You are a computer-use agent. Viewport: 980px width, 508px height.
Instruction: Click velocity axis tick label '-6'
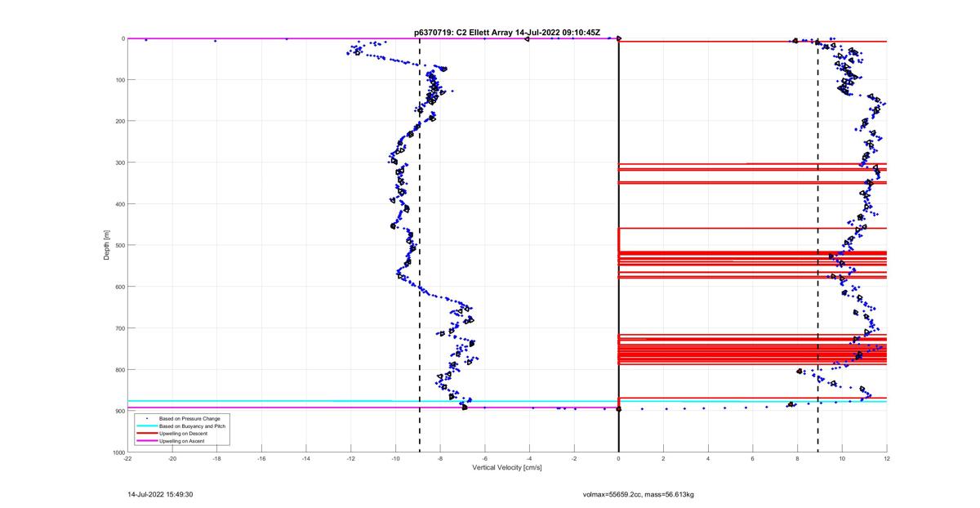[484, 459]
